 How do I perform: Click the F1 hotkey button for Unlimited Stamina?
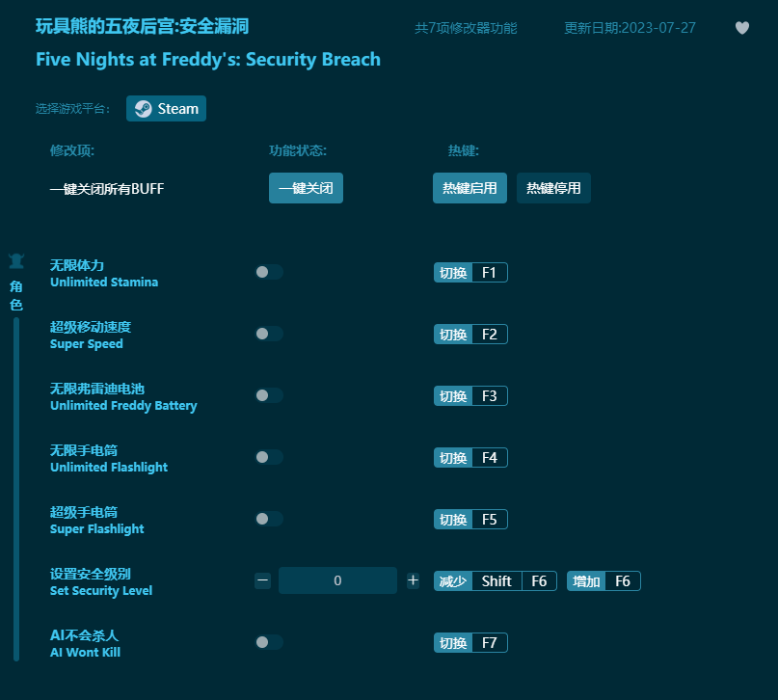(x=470, y=272)
